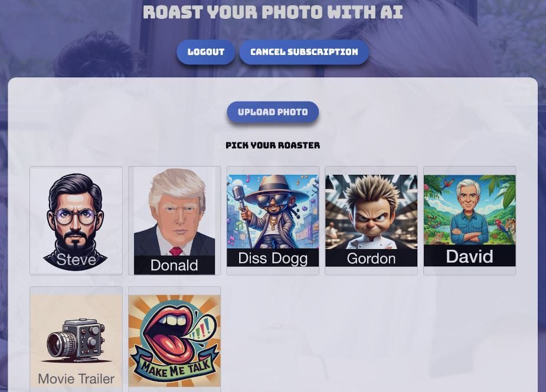Pick the David jungle naturalist card
This screenshot has height=392, width=546.
pyautogui.click(x=469, y=221)
